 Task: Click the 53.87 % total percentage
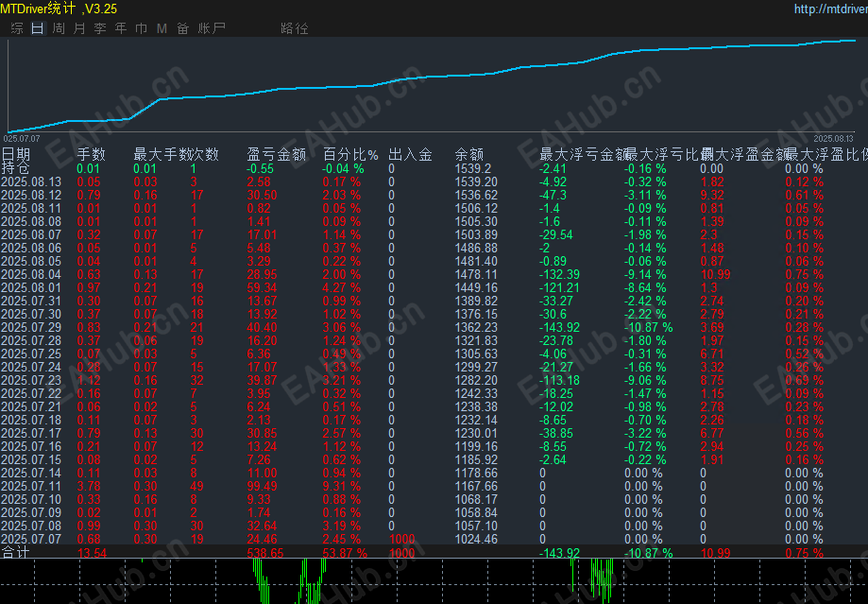click(345, 553)
